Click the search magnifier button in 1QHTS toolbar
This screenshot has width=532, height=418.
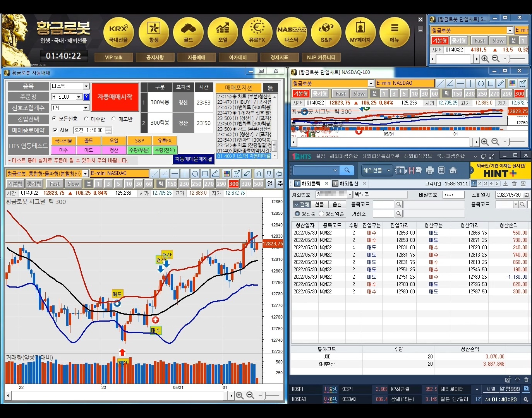tap(347, 170)
